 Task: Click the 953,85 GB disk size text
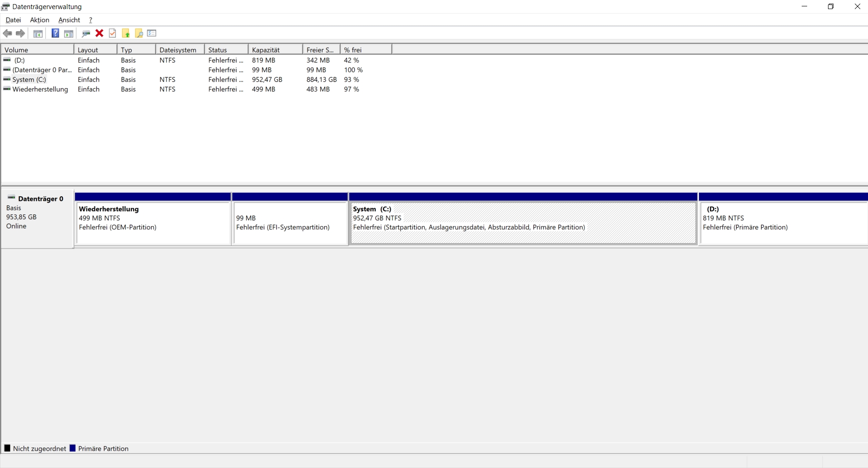pyautogui.click(x=21, y=217)
